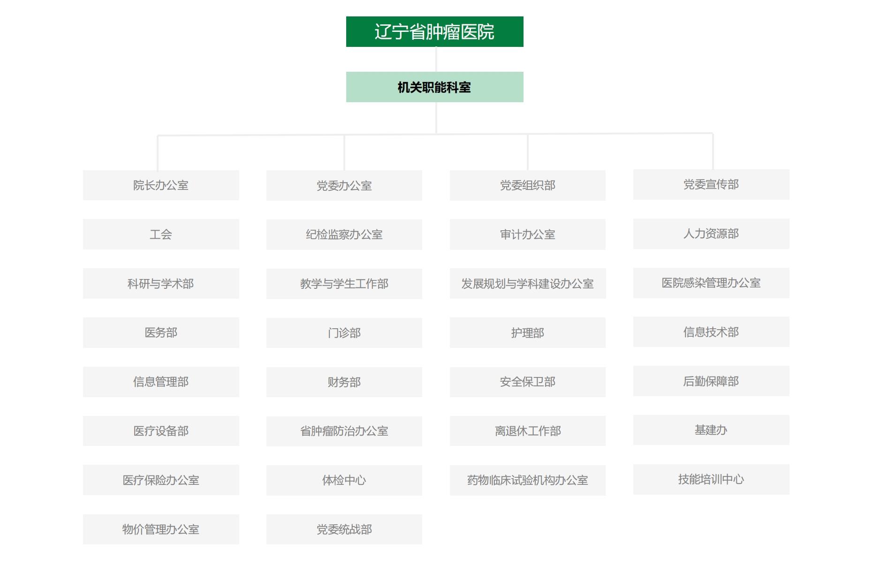Select 药物临床试验机构办公室
This screenshot has width=873, height=588.
click(x=528, y=480)
